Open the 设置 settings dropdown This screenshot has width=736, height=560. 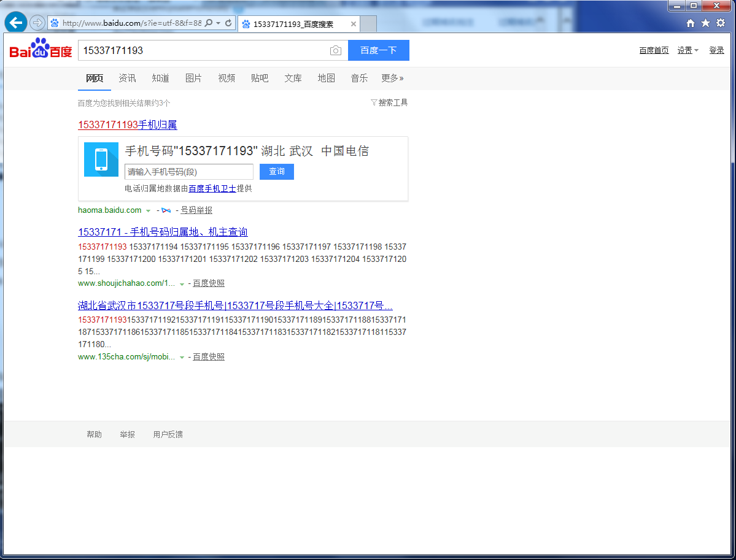(687, 50)
